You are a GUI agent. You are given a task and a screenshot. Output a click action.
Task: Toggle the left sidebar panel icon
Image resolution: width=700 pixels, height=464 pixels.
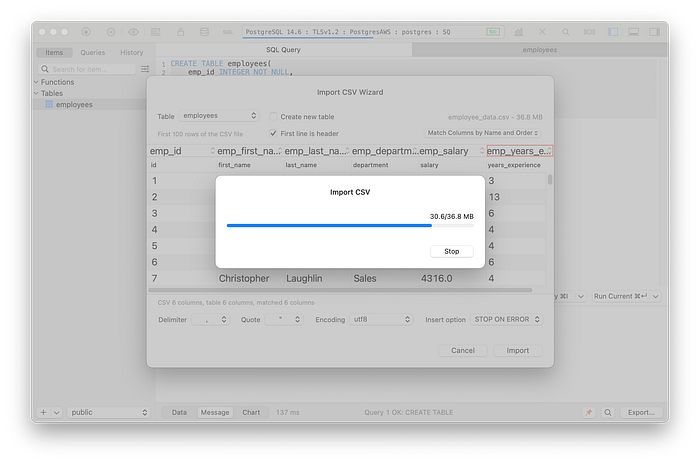pos(613,32)
